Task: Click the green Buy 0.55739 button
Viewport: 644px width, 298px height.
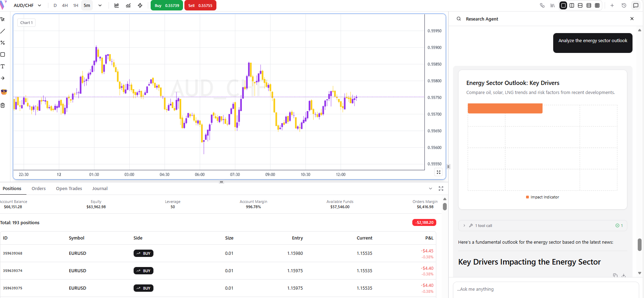Action: [167, 6]
